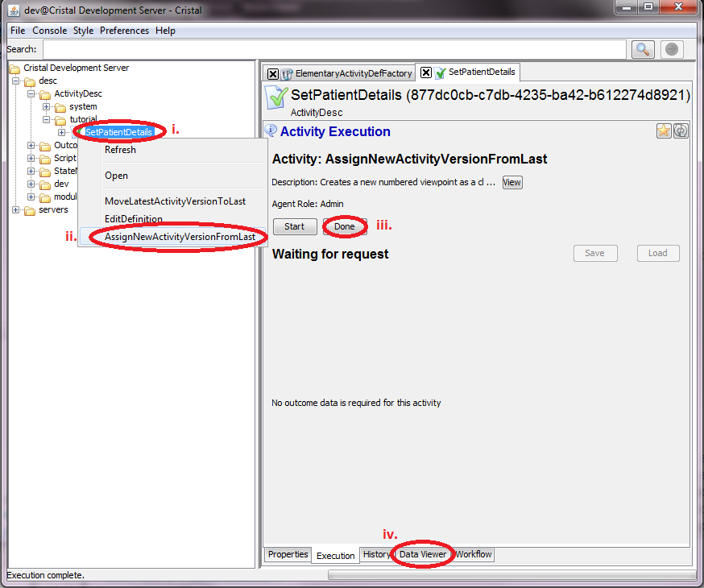The image size is (704, 588).
Task: Open the Style menu
Action: click(x=84, y=31)
